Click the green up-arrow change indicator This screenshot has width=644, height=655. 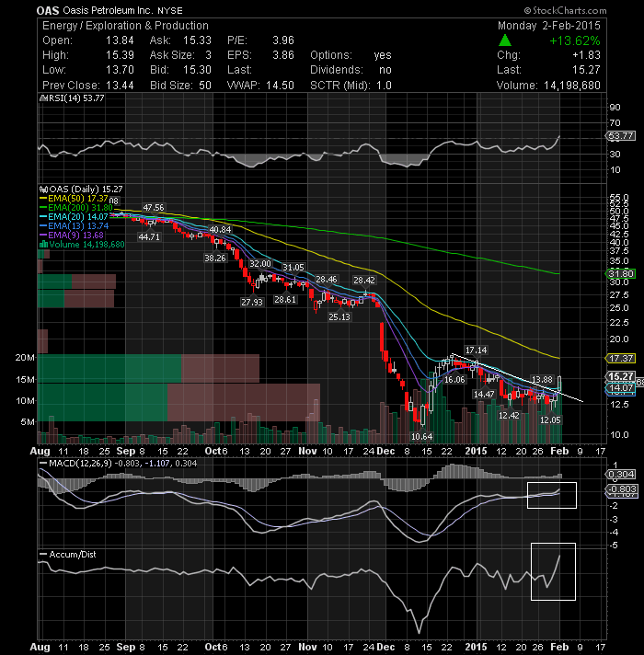[505, 40]
